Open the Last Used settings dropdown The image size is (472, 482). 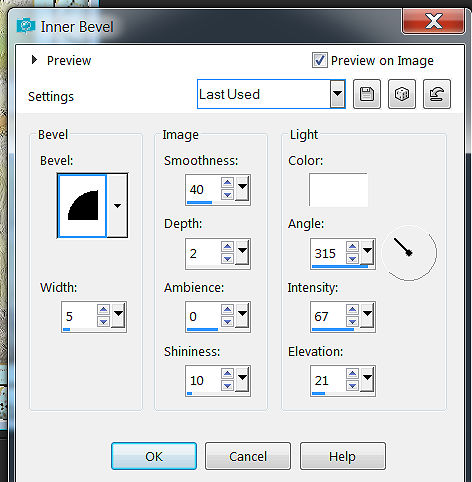pos(337,94)
